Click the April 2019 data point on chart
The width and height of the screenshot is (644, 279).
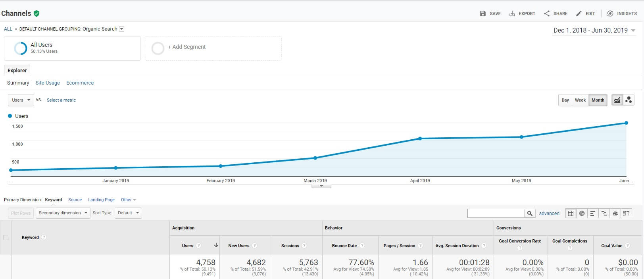pos(420,139)
